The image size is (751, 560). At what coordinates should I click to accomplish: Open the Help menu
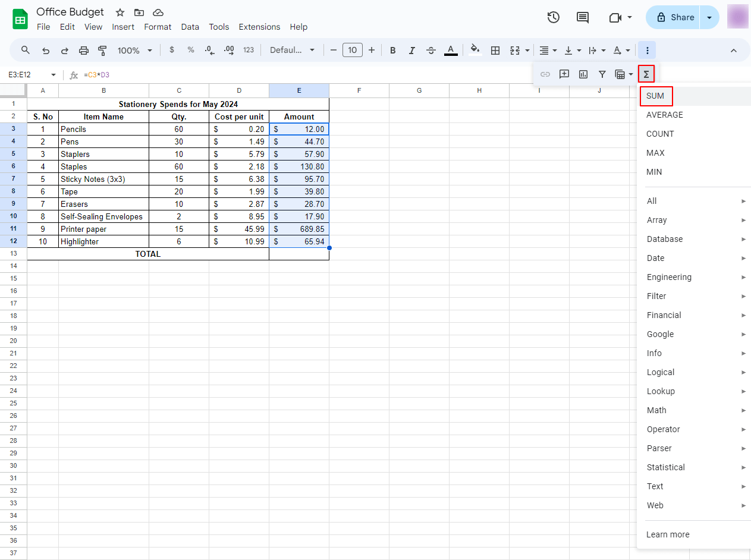(298, 27)
